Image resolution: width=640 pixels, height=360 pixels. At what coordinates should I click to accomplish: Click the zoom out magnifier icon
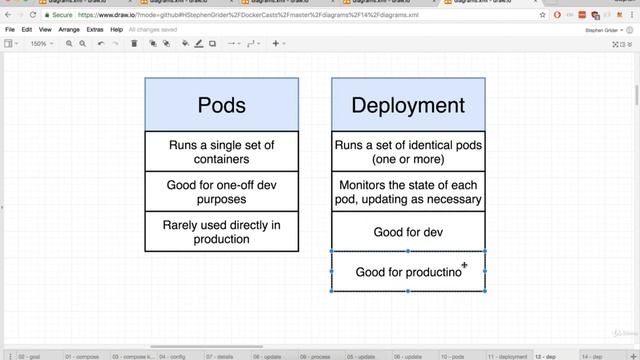pyautogui.click(x=82, y=44)
